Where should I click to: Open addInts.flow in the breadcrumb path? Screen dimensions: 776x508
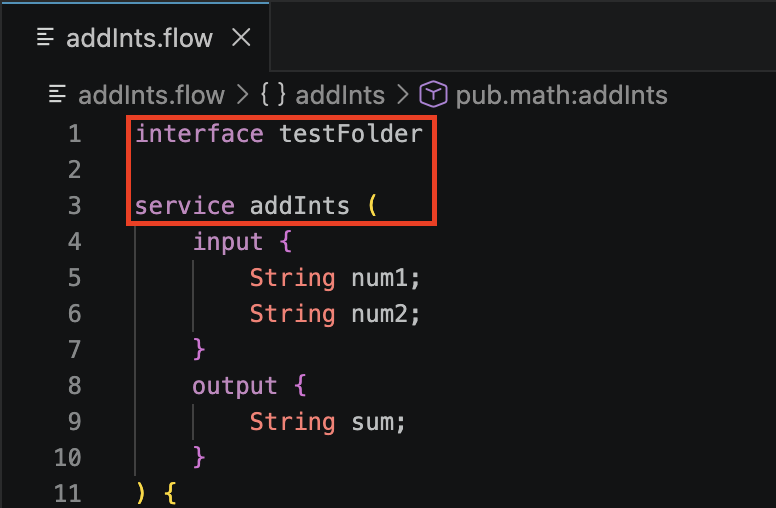tap(151, 95)
